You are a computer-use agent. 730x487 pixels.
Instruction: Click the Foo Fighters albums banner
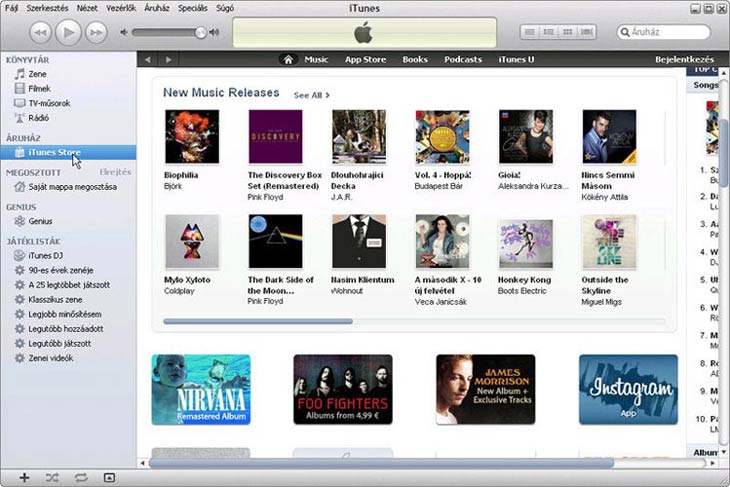point(343,390)
